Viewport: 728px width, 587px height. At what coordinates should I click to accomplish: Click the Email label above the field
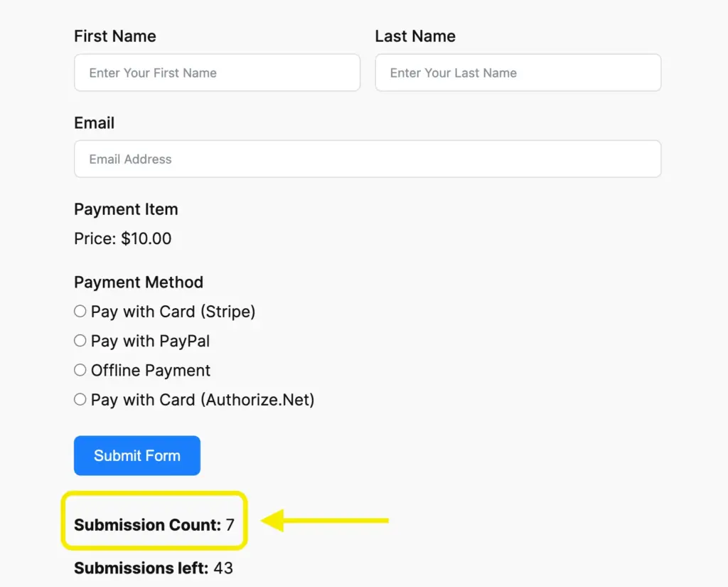point(94,123)
